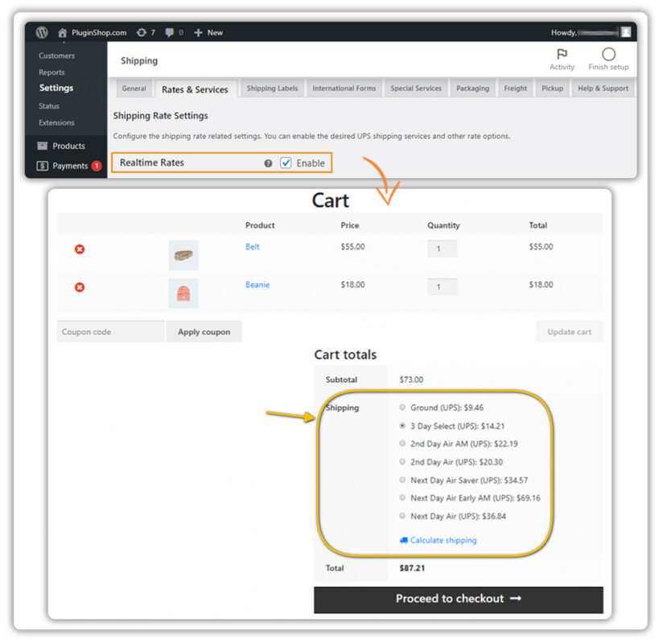Open updates via the refresh icon
This screenshot has height=644, width=659.
point(142,32)
